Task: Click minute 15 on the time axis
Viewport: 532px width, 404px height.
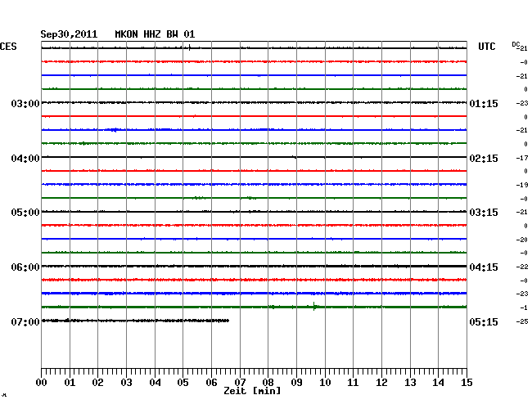Action: coord(467,383)
